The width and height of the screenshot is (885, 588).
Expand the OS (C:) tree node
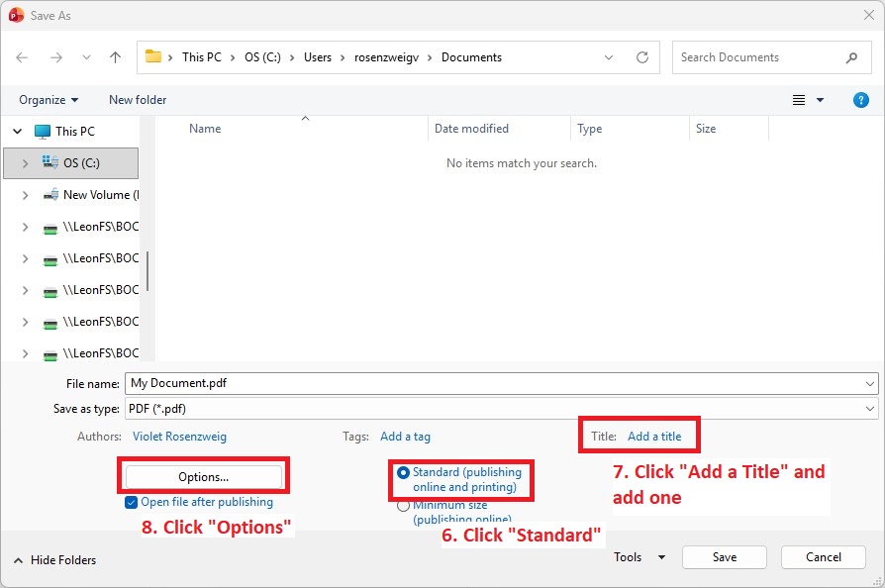(x=25, y=163)
